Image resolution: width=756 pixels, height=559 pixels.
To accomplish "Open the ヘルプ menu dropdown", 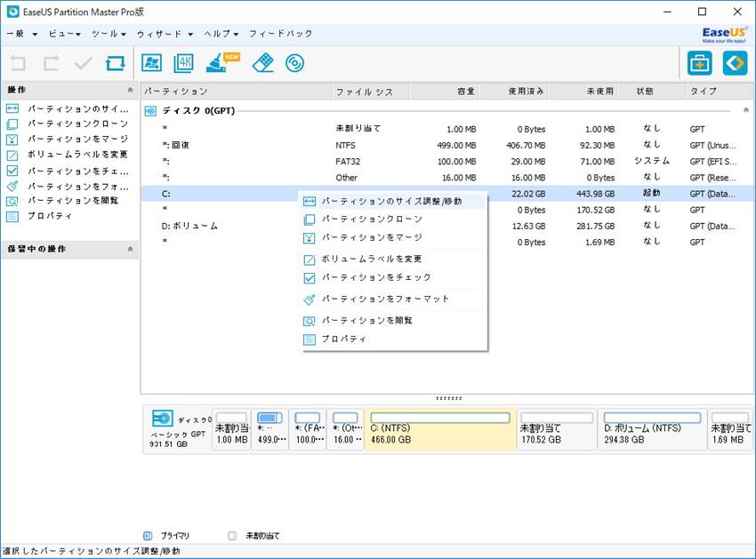I will point(221,34).
